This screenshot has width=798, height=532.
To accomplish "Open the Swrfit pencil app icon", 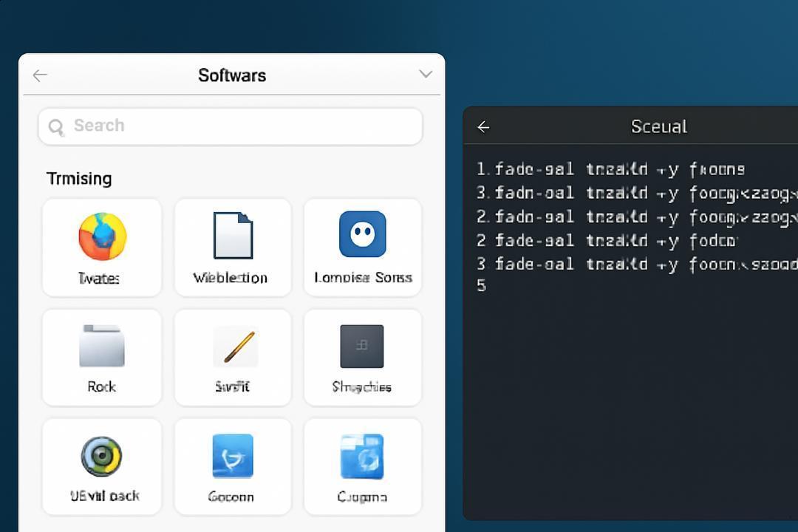I will (x=236, y=347).
